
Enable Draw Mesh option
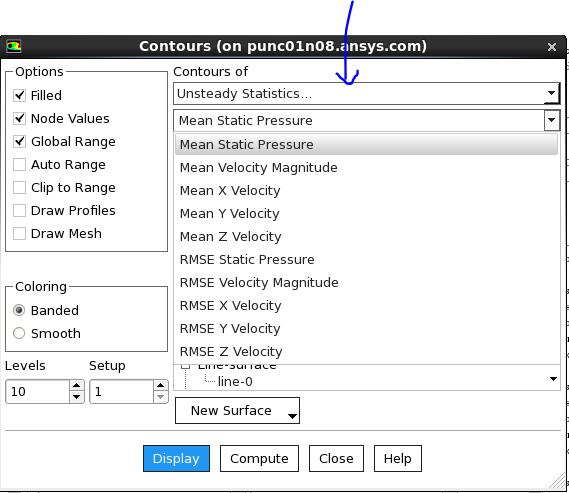pyautogui.click(x=19, y=233)
